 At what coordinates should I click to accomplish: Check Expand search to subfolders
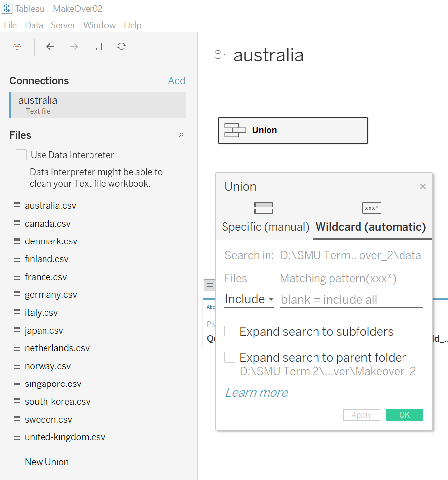pos(230,331)
